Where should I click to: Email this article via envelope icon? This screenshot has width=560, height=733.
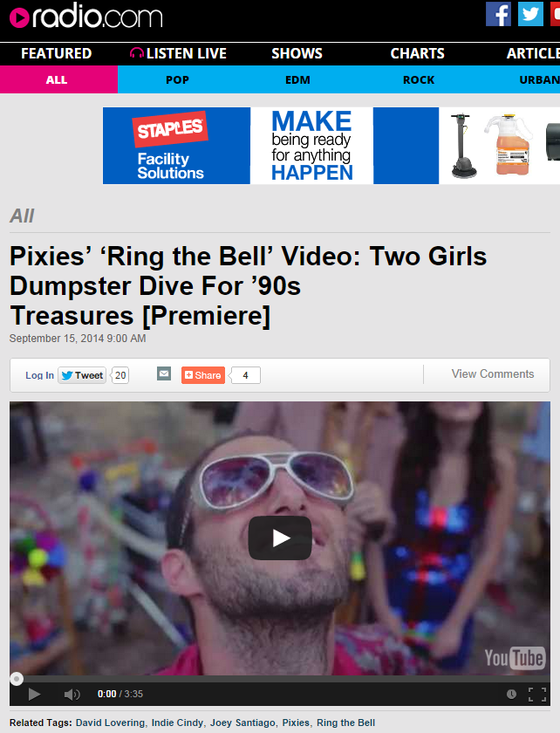164,374
